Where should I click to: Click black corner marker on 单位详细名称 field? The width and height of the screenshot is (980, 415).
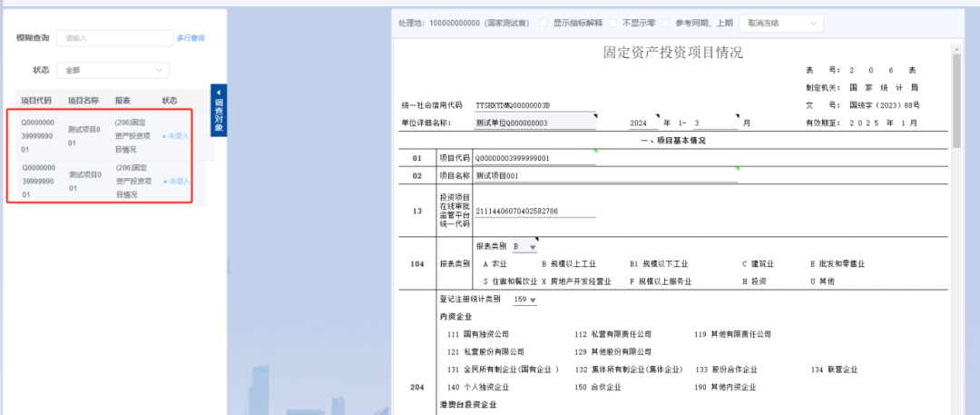tap(594, 115)
